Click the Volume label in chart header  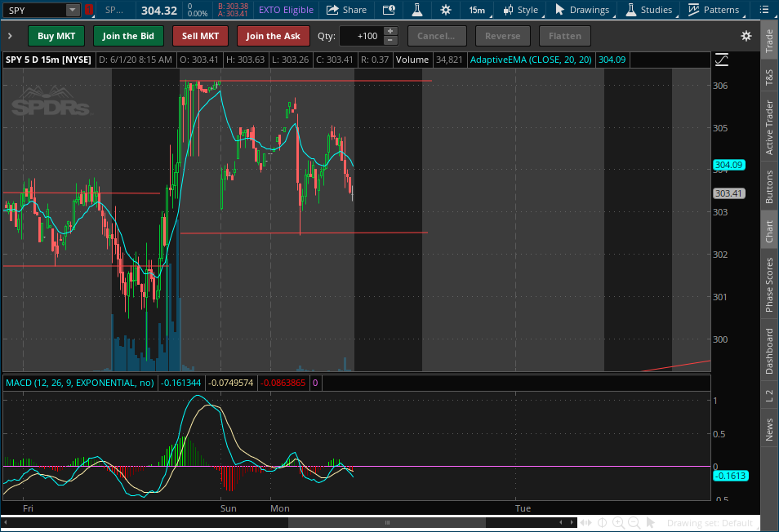point(412,60)
